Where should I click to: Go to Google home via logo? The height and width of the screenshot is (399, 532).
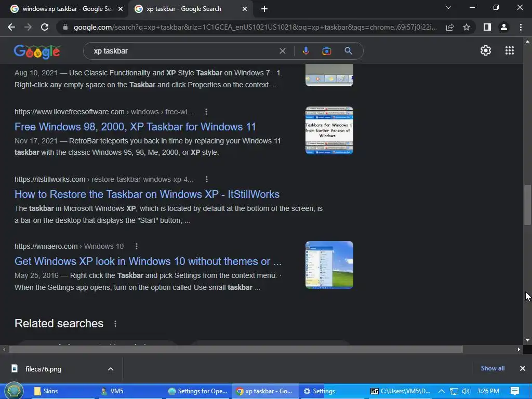point(37,51)
